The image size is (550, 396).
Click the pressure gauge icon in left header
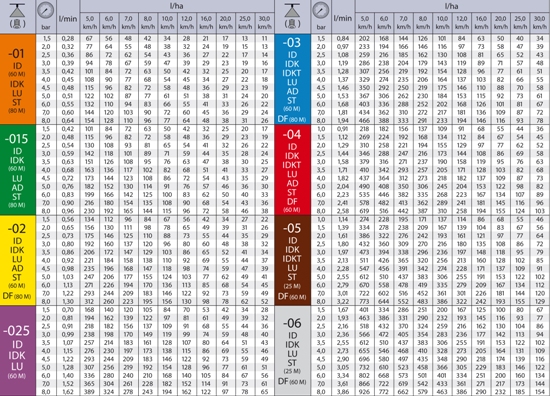tap(46, 10)
